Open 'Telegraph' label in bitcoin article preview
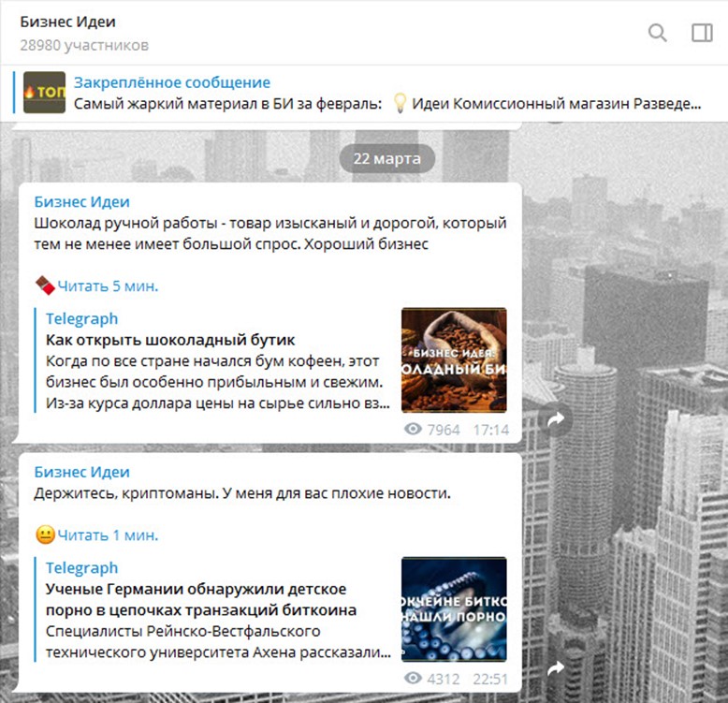This screenshot has width=728, height=703. tap(81, 567)
